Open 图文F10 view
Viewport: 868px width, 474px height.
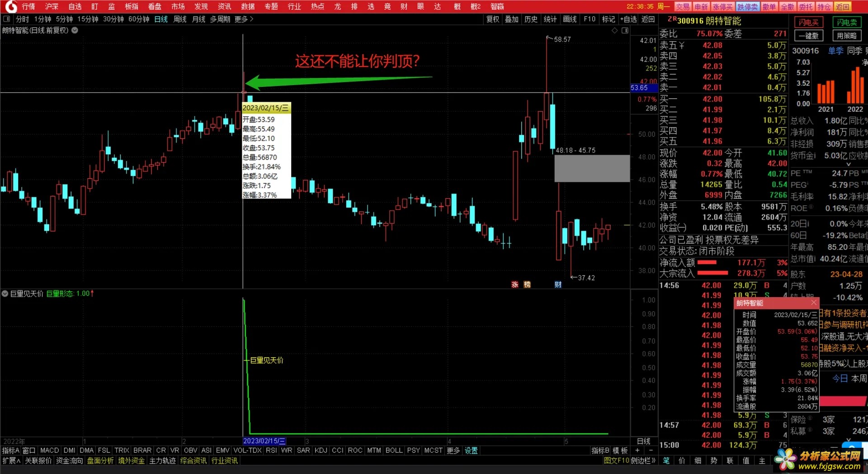tap(616, 460)
